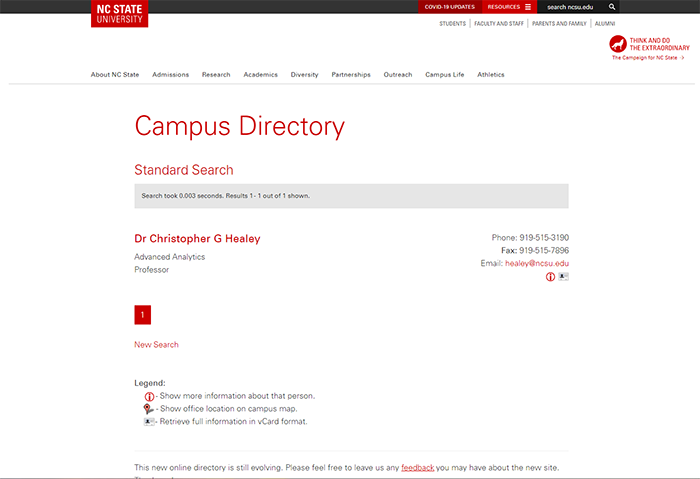Image resolution: width=700 pixels, height=479 pixels.
Task: Click the Professor title text
Action: coord(152,270)
